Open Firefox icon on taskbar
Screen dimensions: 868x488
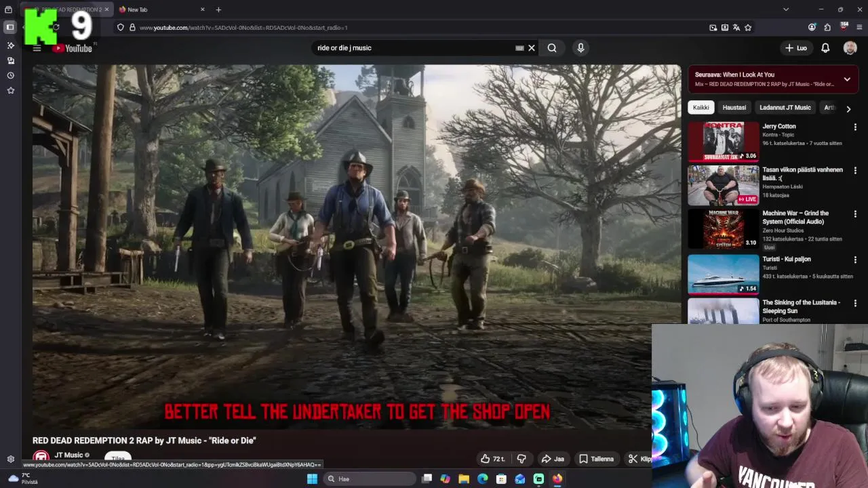coord(557,479)
